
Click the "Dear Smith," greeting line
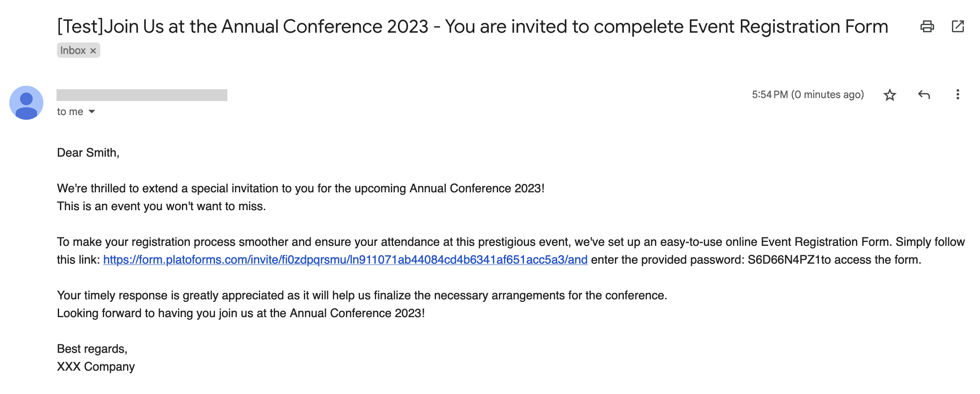click(x=88, y=152)
